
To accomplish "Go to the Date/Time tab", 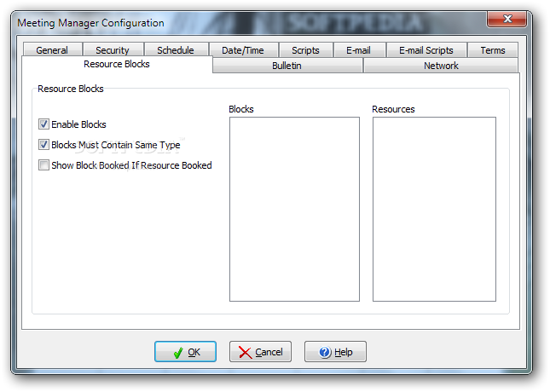I will [x=243, y=49].
